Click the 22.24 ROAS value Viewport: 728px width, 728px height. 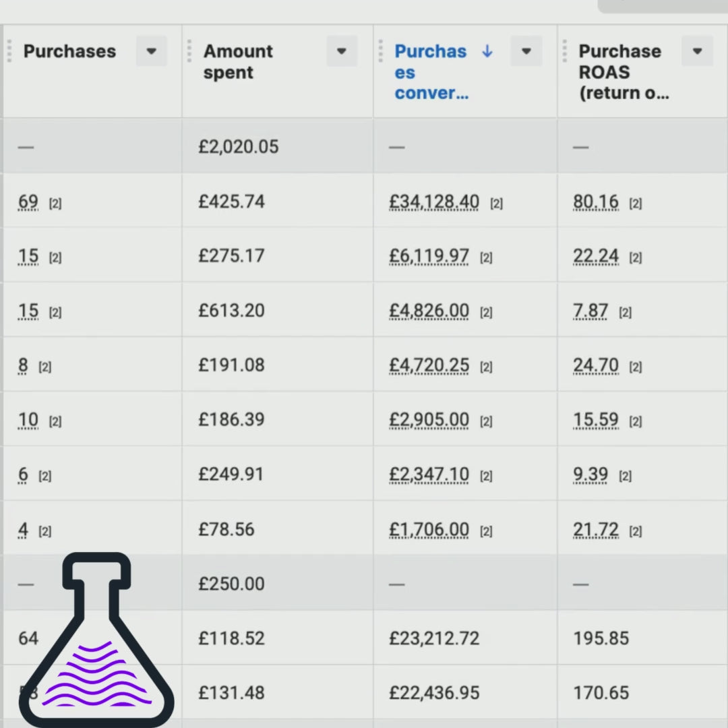click(x=596, y=256)
